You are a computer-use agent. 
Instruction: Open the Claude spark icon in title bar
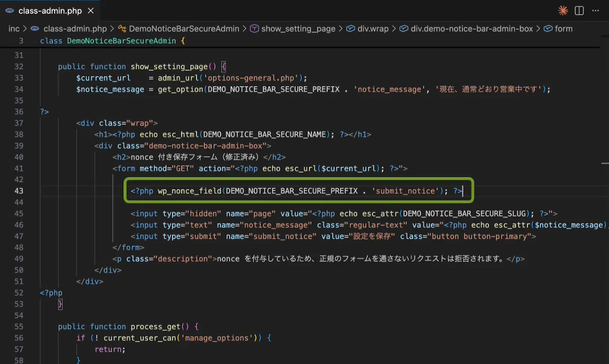[x=562, y=11]
